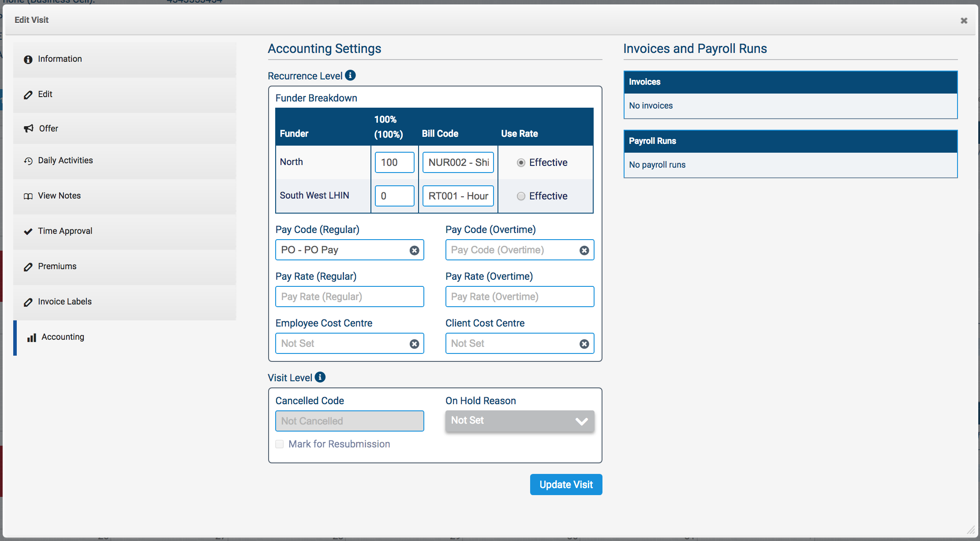Viewport: 980px width, 541px height.
Task: Clear the Pay Code (Overtime) field
Action: coord(584,251)
